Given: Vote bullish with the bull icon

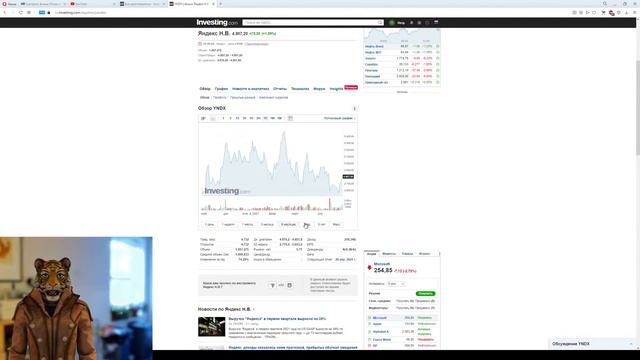Looking at the screenshot, I should coord(272,285).
